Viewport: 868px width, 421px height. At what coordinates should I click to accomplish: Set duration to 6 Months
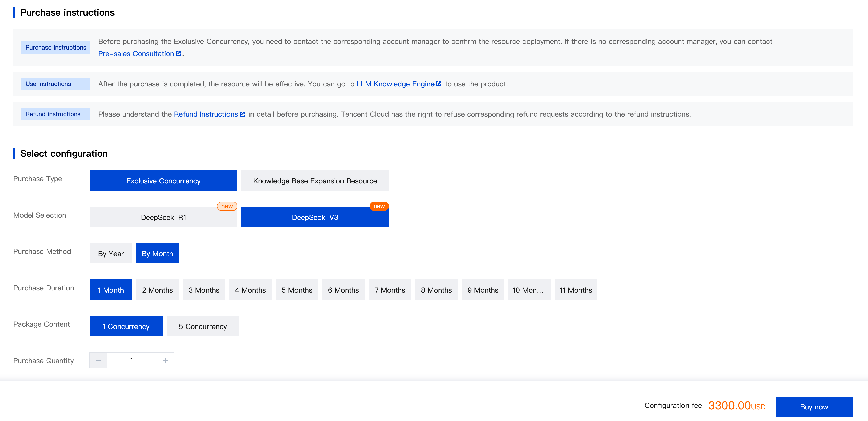(343, 290)
